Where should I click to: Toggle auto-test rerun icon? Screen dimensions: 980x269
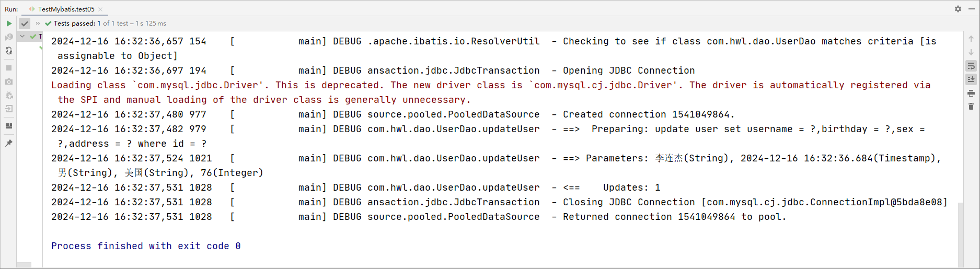pyautogui.click(x=9, y=51)
